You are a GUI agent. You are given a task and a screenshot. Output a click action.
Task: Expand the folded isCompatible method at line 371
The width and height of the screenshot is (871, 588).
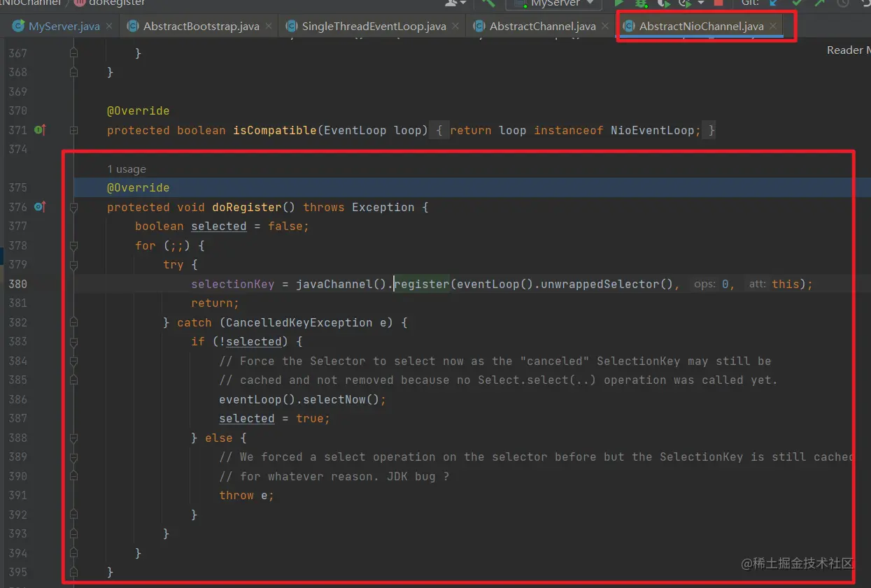click(x=73, y=130)
